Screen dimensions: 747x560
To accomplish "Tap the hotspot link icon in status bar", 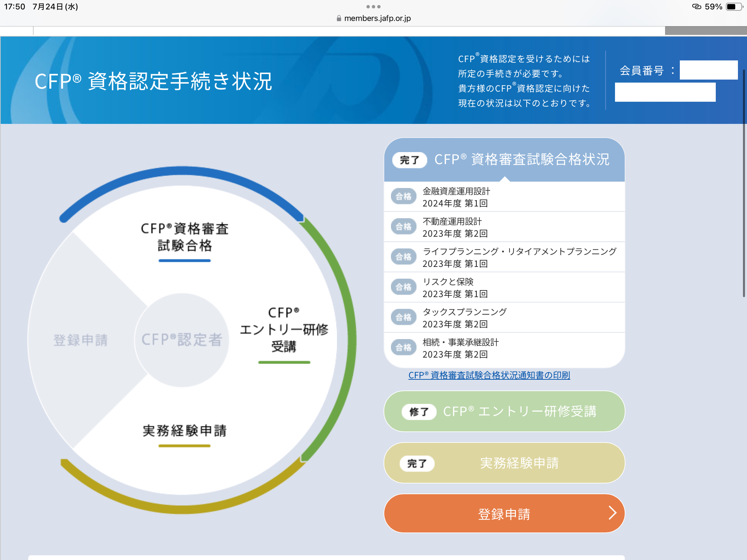I will coord(696,6).
